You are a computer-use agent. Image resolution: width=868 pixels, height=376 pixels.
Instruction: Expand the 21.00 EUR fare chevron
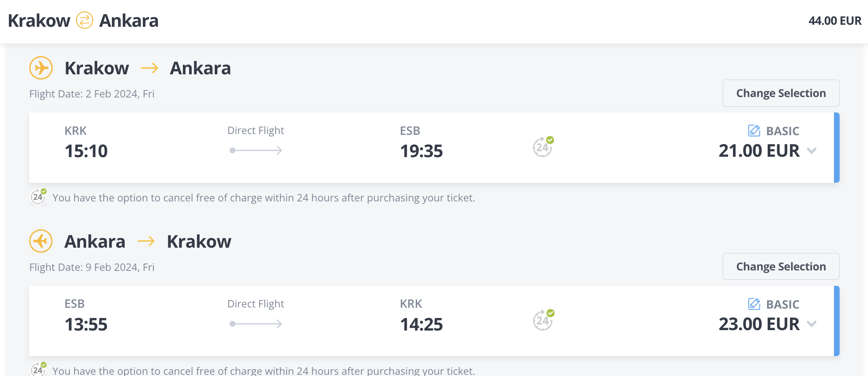(x=812, y=151)
